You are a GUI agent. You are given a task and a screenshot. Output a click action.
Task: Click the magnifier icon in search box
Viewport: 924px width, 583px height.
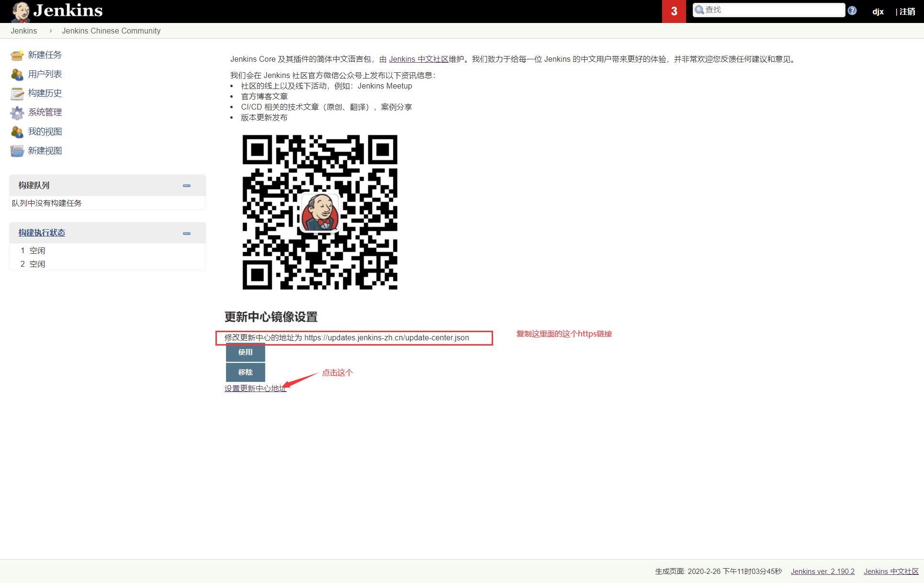(x=699, y=10)
